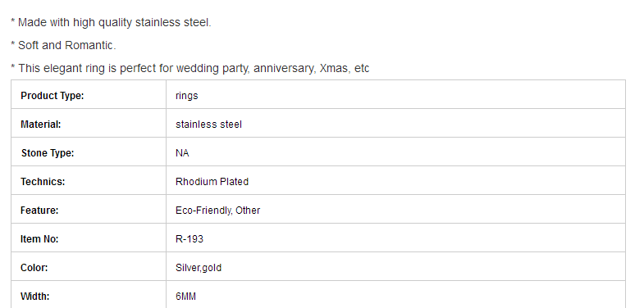The image size is (644, 308).
Task: Click the 'stainless steel' table value
Action: 208,125
